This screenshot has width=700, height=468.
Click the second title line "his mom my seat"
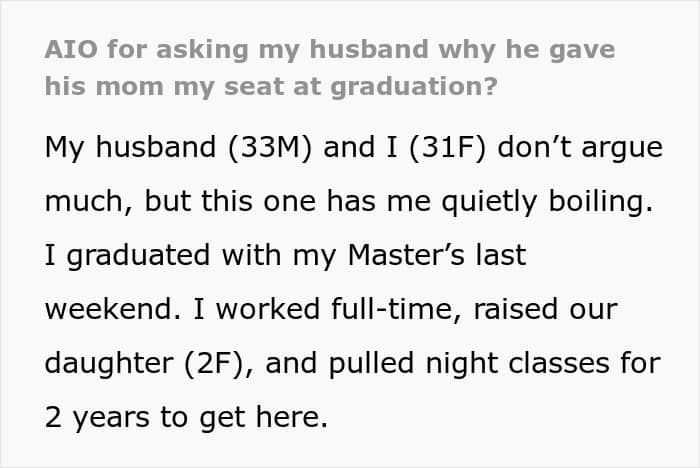[271, 87]
